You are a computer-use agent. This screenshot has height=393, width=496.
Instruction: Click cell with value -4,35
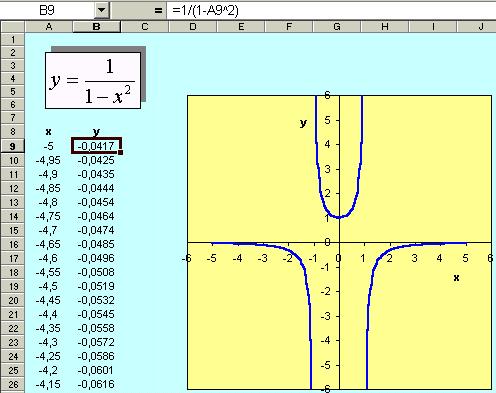pos(49,328)
